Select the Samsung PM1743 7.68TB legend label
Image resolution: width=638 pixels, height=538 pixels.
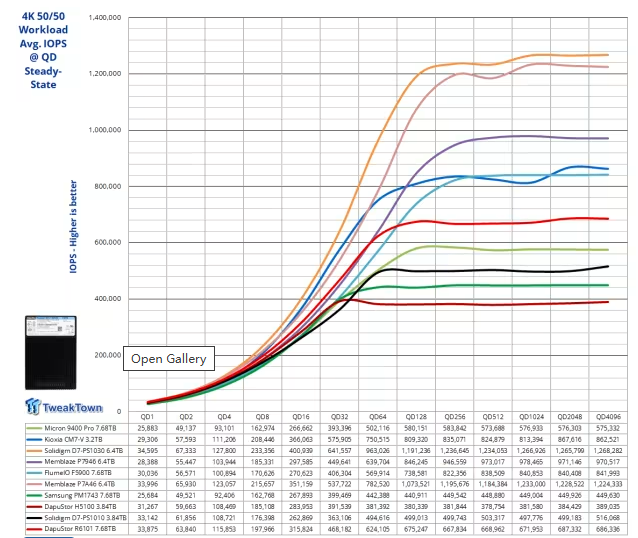(82, 495)
